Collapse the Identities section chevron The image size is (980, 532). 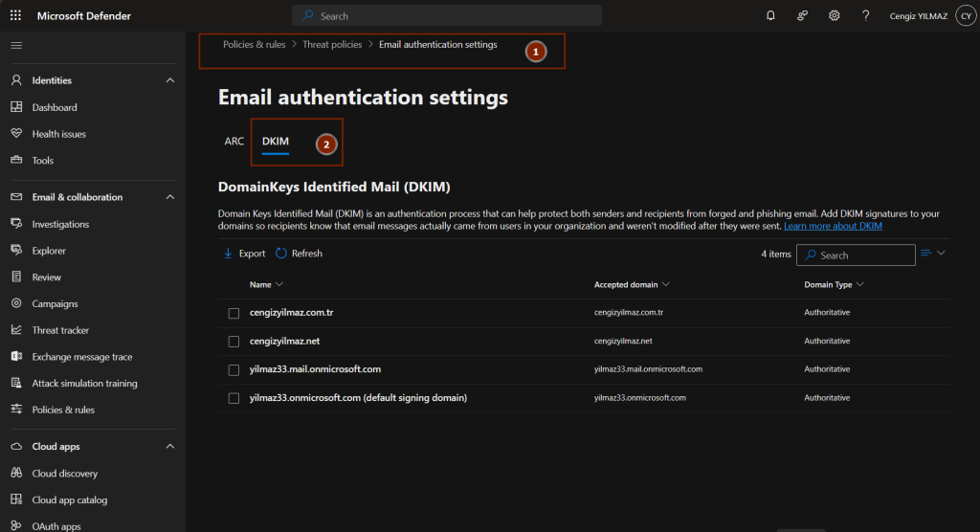170,80
